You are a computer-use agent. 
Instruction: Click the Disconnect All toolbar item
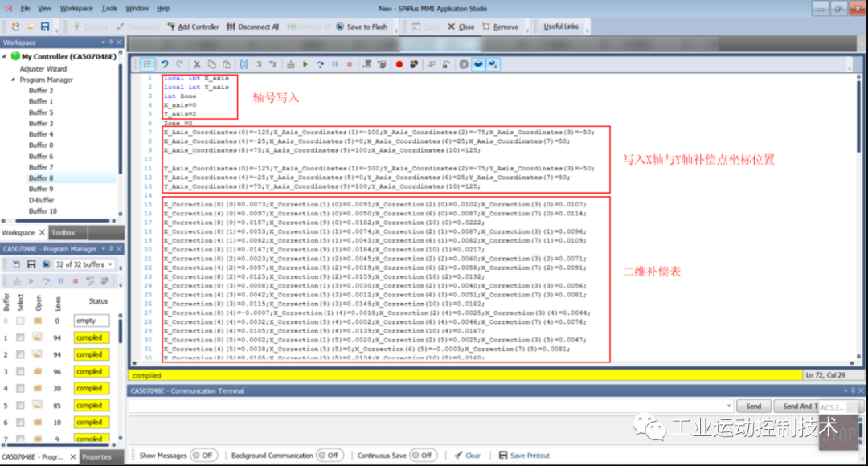tap(252, 27)
